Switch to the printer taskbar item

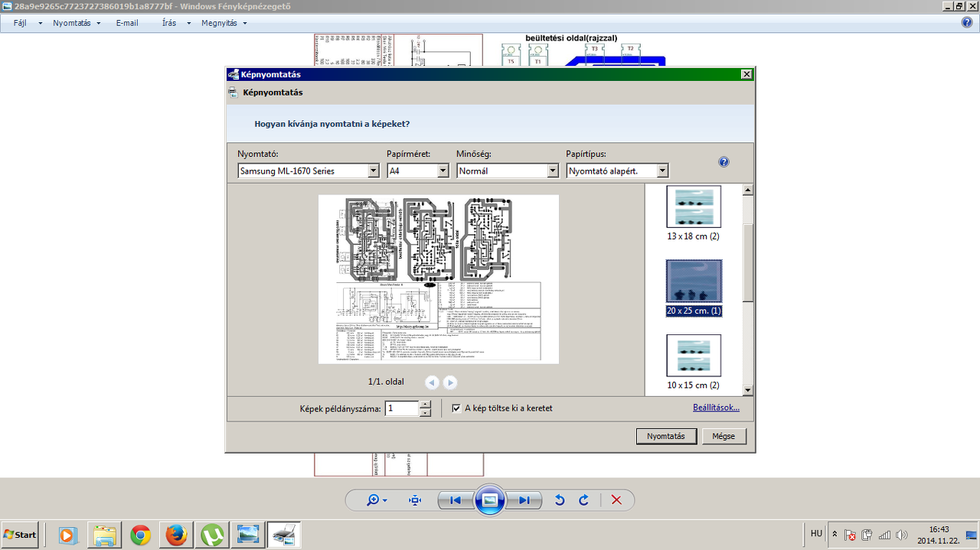click(x=284, y=535)
